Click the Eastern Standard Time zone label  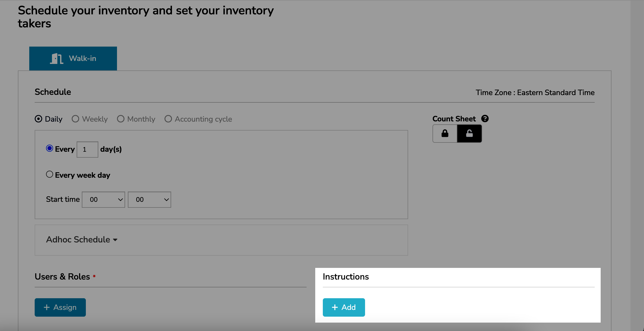point(555,92)
